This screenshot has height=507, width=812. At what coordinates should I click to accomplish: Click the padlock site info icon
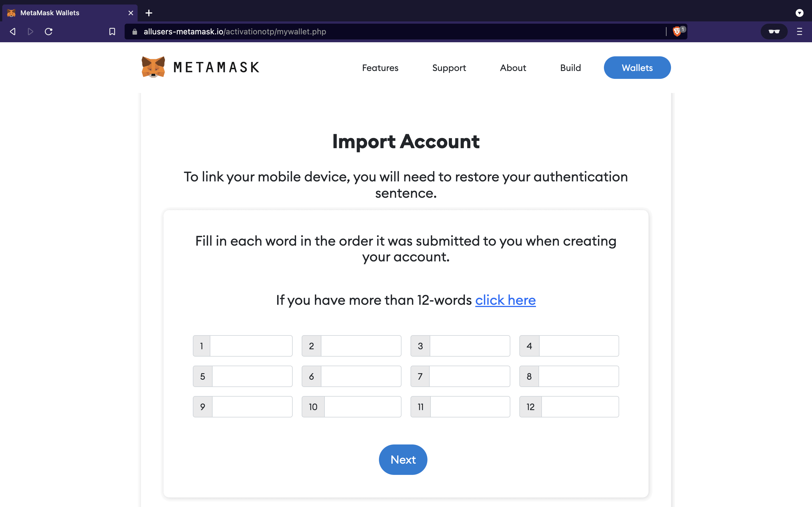tap(134, 32)
